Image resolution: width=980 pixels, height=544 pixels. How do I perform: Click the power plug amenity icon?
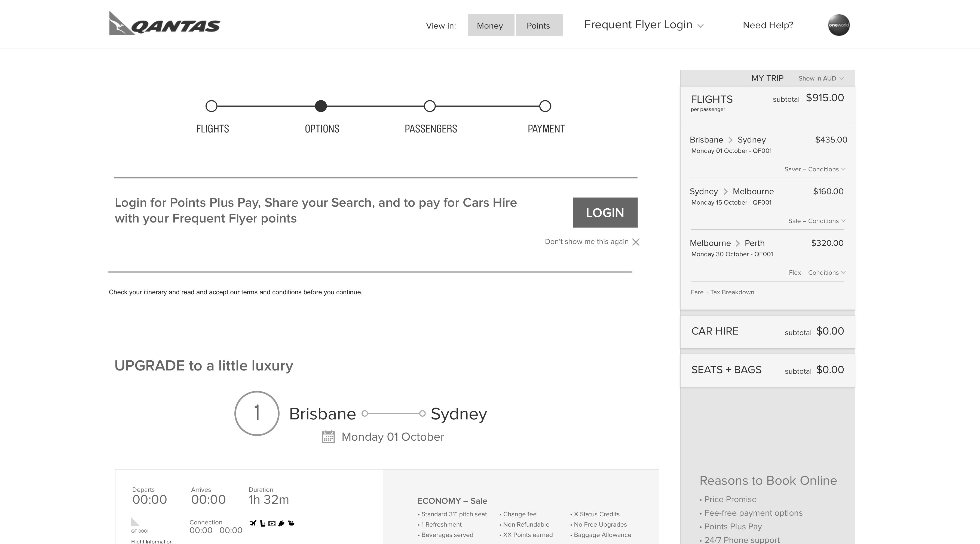click(x=281, y=524)
